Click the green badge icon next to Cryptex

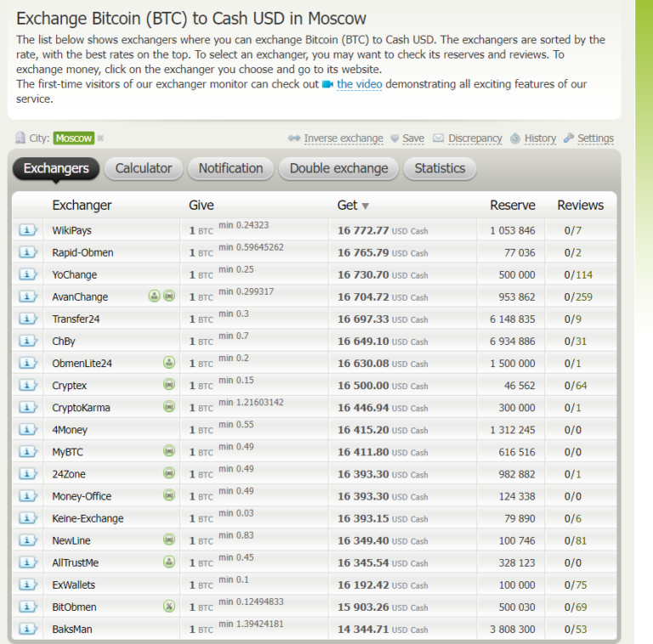tap(169, 385)
